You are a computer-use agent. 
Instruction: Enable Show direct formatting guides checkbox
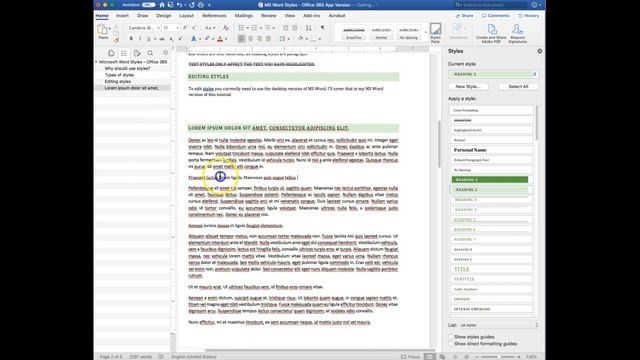point(451,344)
